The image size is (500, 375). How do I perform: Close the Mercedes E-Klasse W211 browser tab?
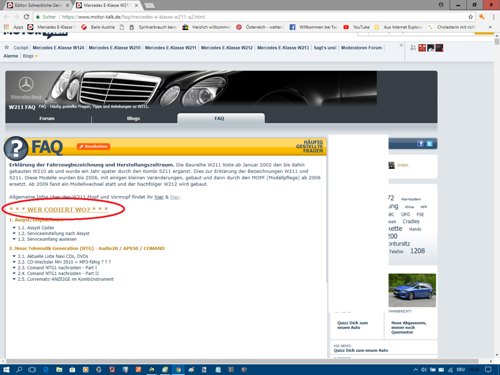(x=136, y=5)
